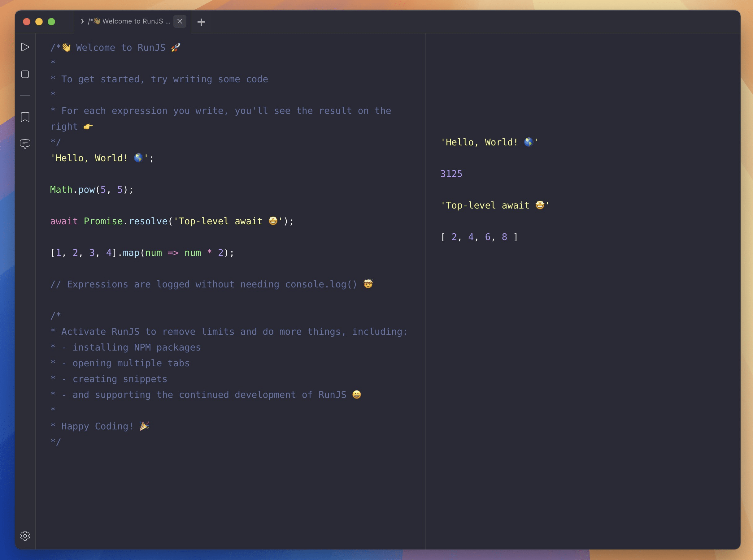The height and width of the screenshot is (560, 753).
Task: Click the tab titled Welcome to RunJS
Action: point(129,21)
